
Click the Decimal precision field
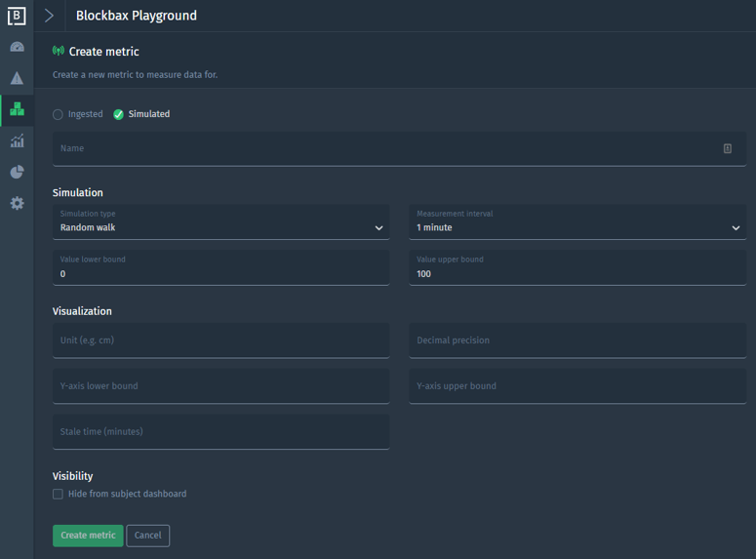577,340
